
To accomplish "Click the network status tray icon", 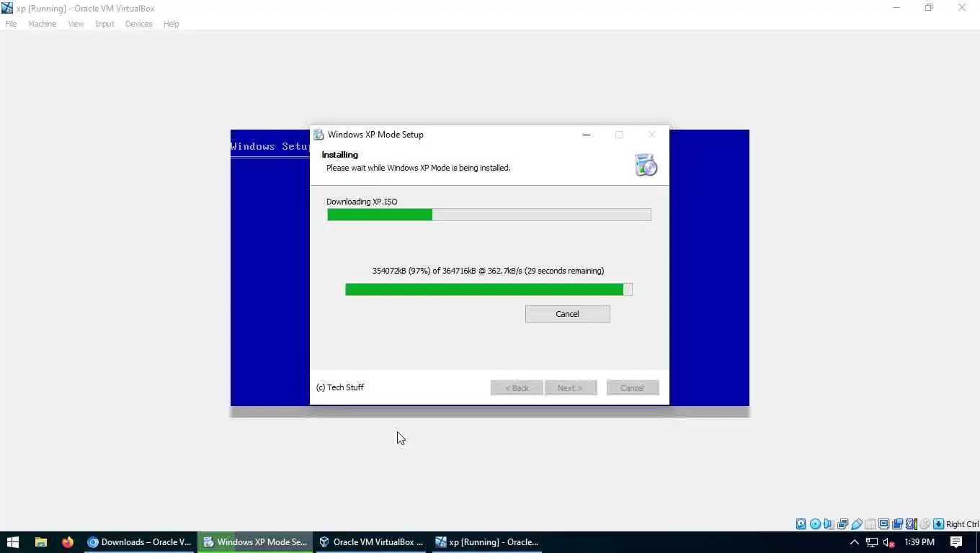I will [872, 542].
